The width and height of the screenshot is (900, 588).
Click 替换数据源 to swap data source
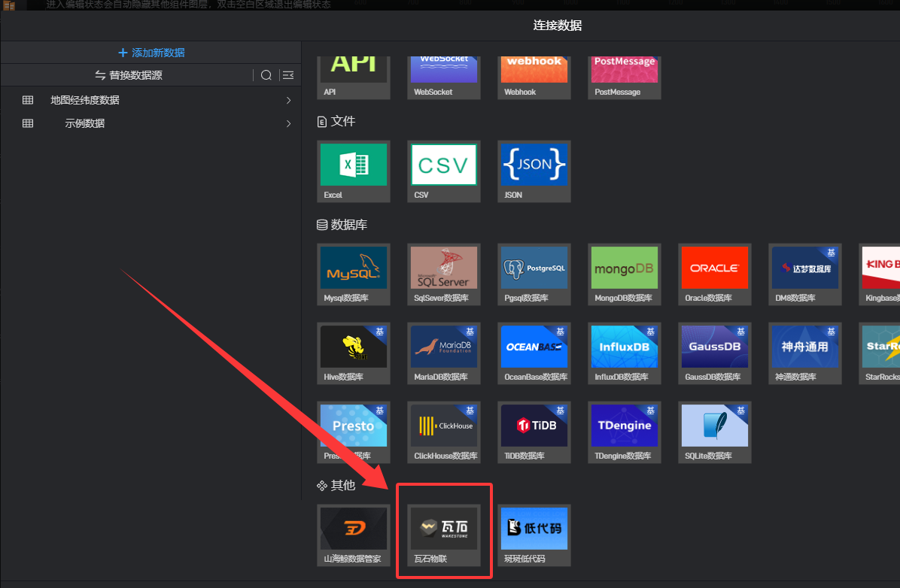tap(129, 75)
